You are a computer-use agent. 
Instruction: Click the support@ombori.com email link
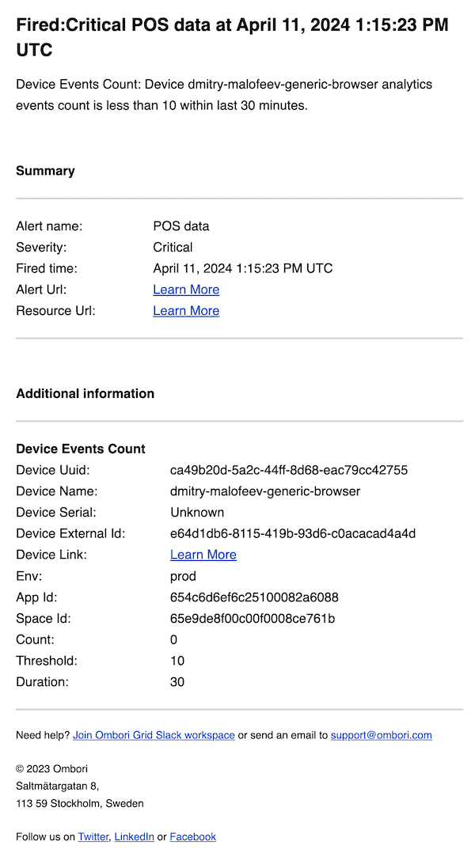381,735
